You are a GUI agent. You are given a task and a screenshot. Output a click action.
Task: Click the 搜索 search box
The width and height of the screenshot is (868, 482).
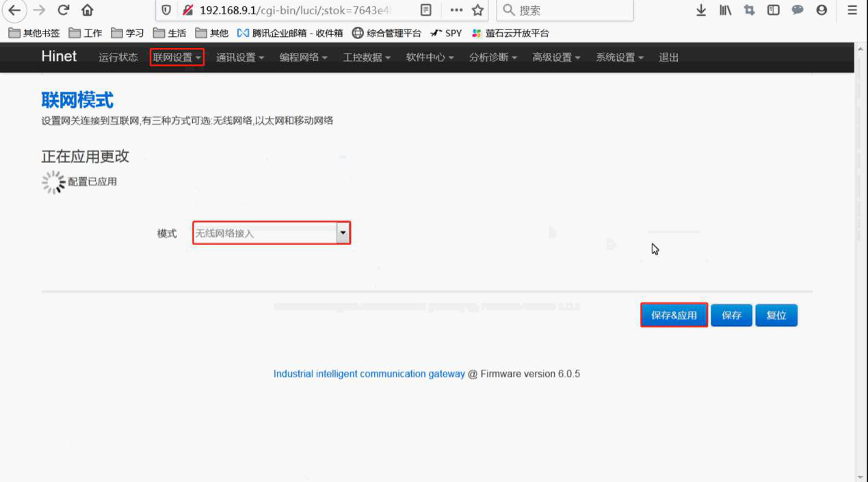tap(568, 10)
